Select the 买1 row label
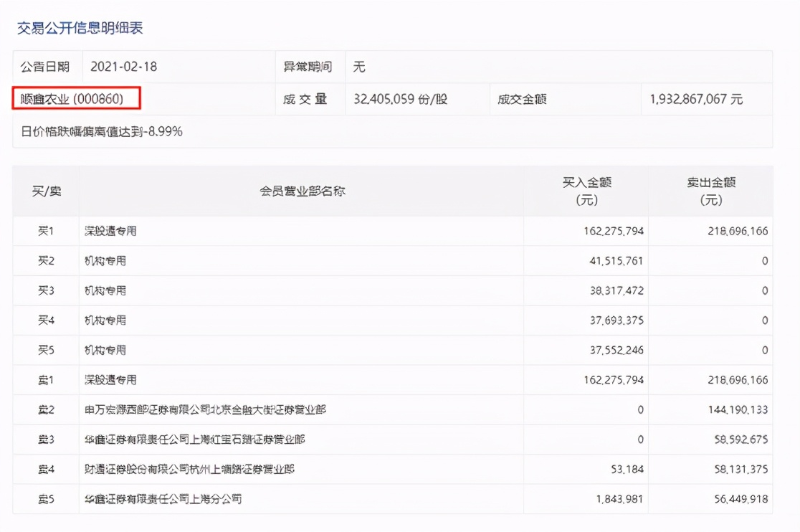 click(x=46, y=231)
